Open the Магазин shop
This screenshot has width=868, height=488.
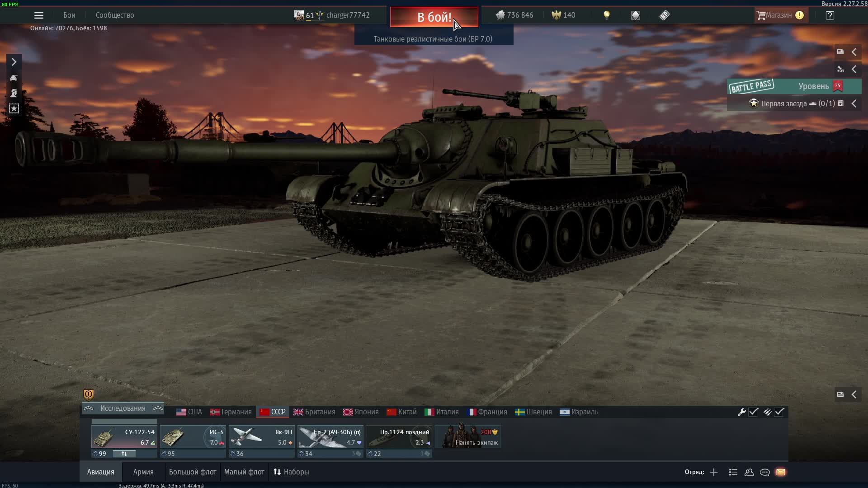click(x=779, y=15)
